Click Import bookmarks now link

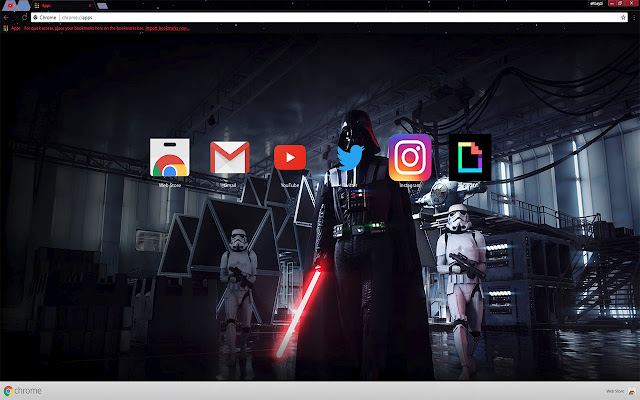pos(167,28)
